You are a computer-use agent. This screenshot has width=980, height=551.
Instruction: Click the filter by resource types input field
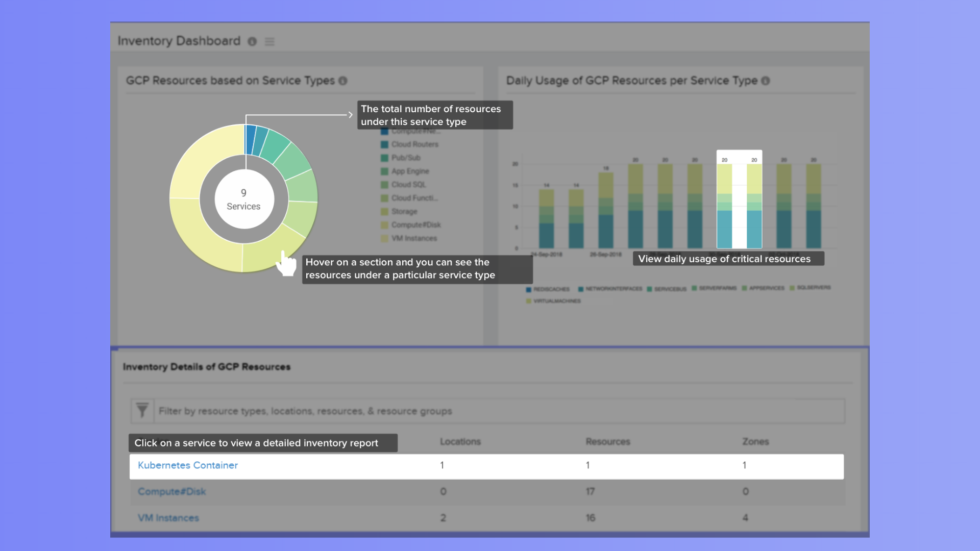499,411
